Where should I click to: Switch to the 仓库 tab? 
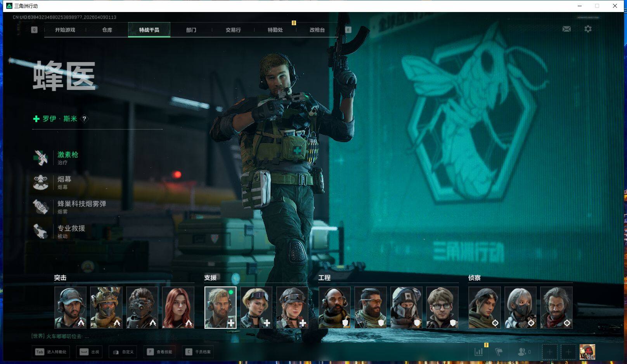(x=107, y=30)
